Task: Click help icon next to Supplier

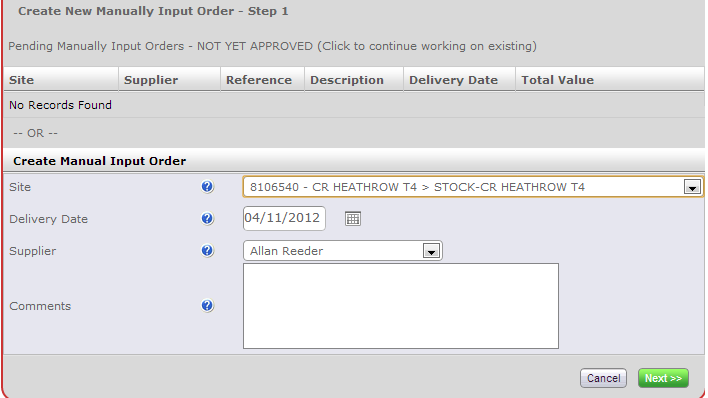Action: coord(207,251)
